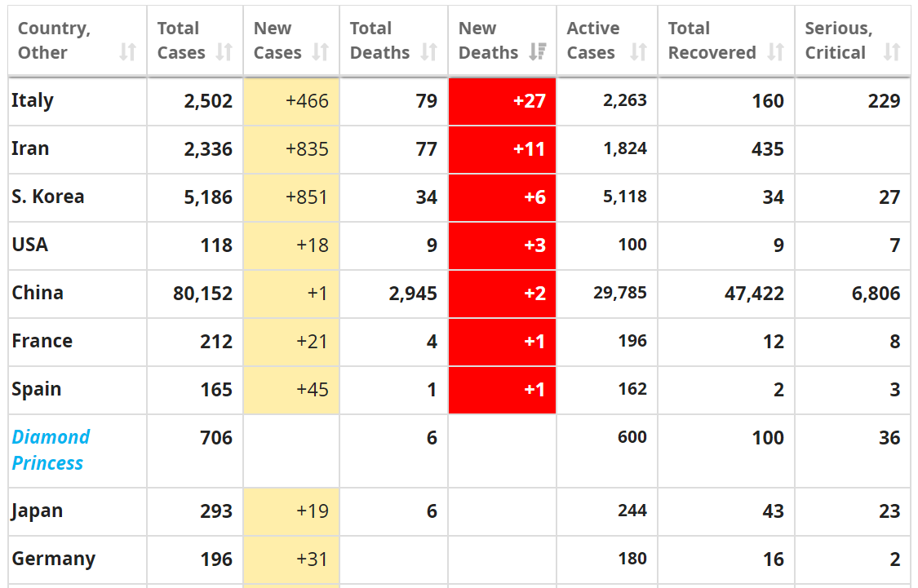Select the China row name
918x588 pixels.
point(38,293)
